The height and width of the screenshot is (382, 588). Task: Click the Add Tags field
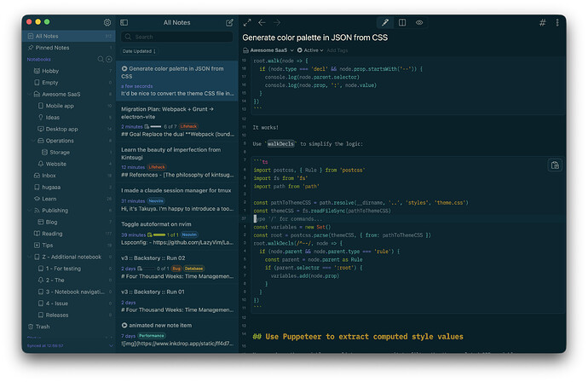click(x=337, y=50)
